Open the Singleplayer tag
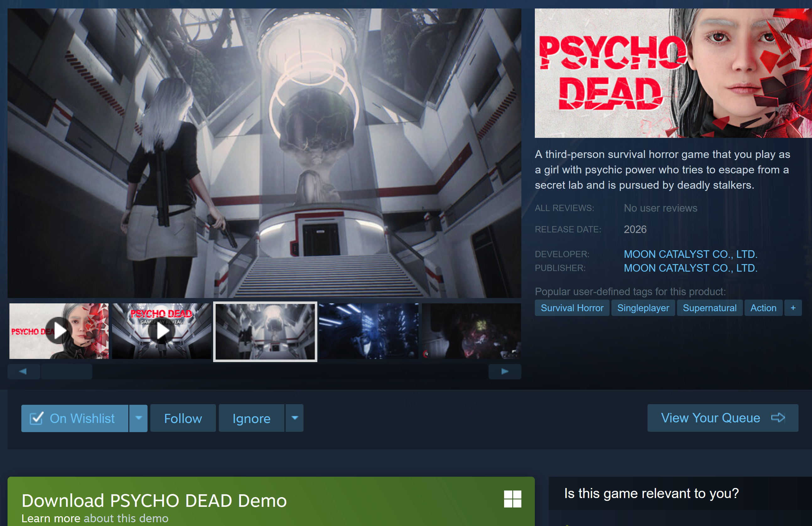812x526 pixels. point(643,308)
